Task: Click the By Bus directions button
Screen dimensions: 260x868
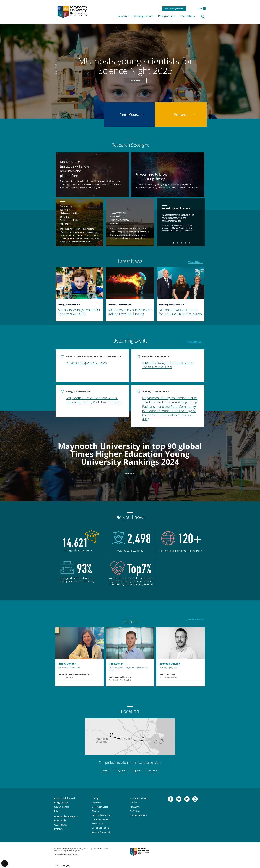Action: point(137,771)
